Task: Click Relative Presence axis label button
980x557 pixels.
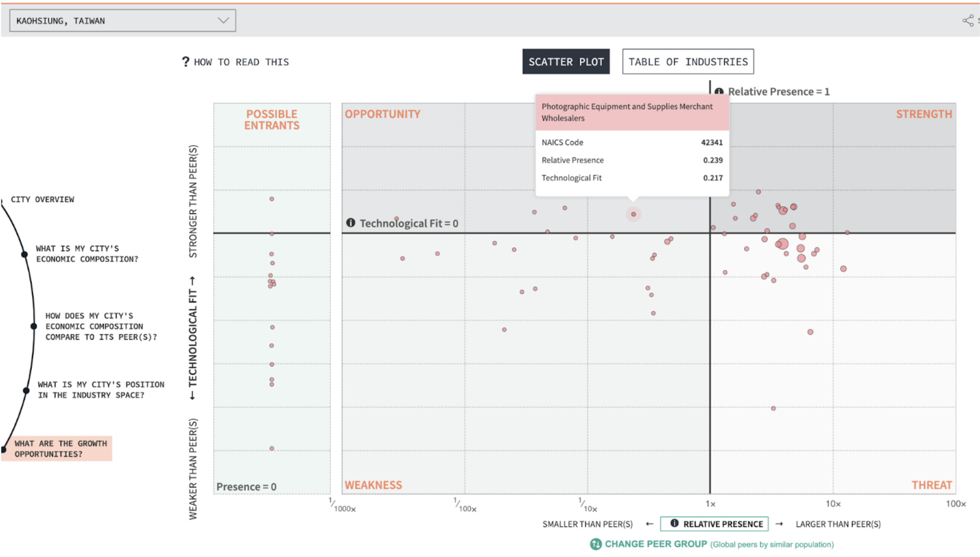Action: click(723, 524)
